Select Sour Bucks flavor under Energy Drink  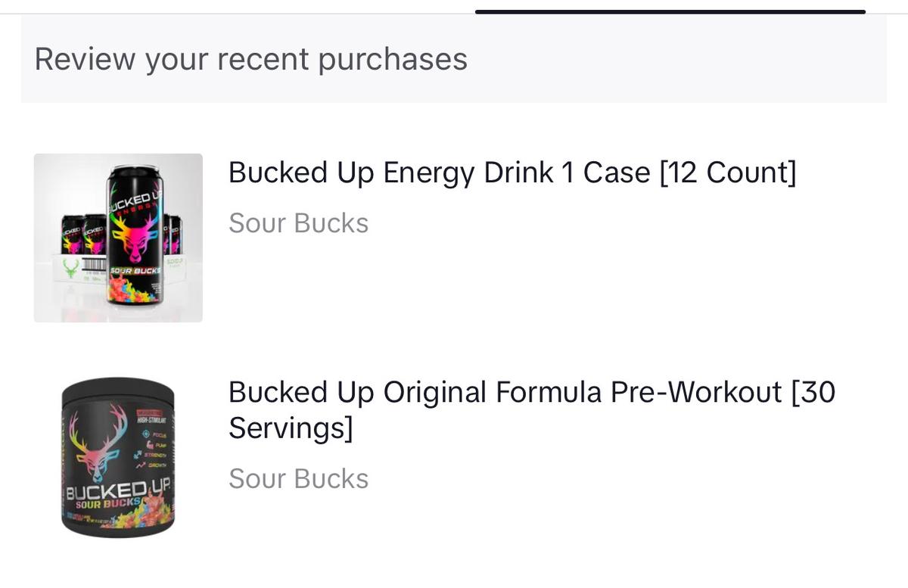[x=298, y=223]
